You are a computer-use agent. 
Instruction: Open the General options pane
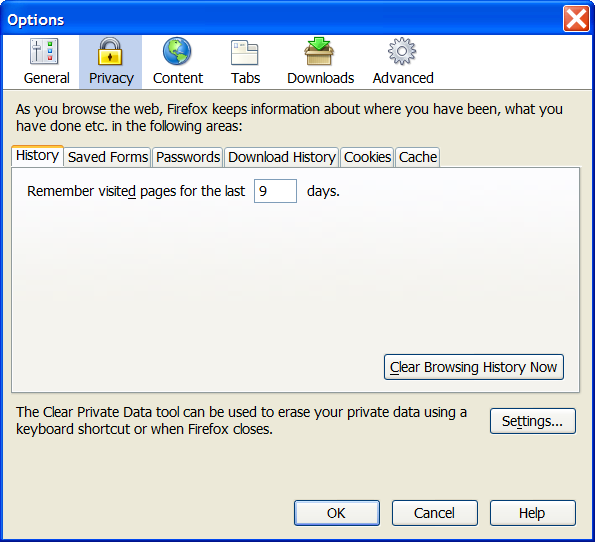pos(46,62)
